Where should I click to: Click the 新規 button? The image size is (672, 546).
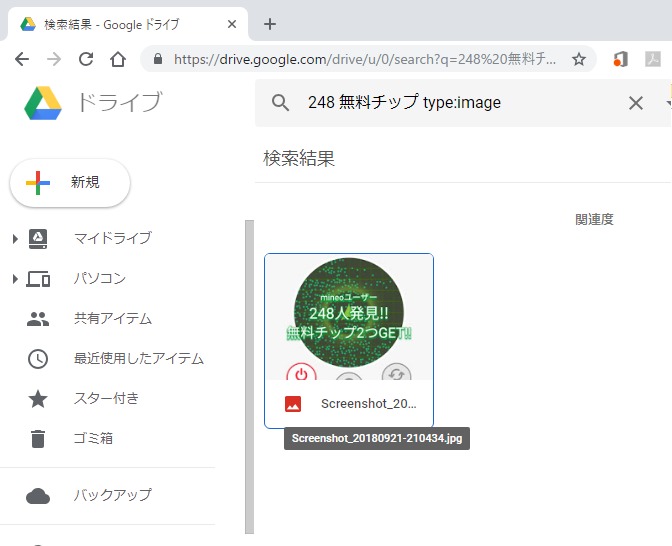click(x=70, y=183)
